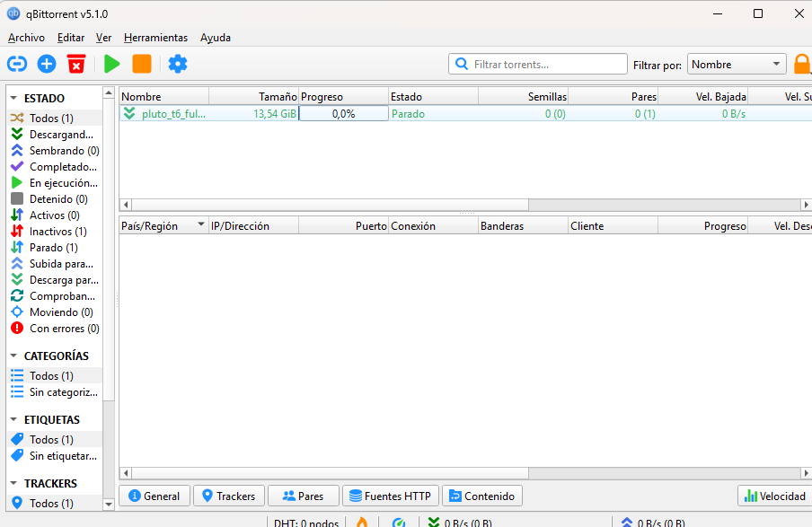
Task: Click the País/Región column sort arrow
Action: pos(200,224)
